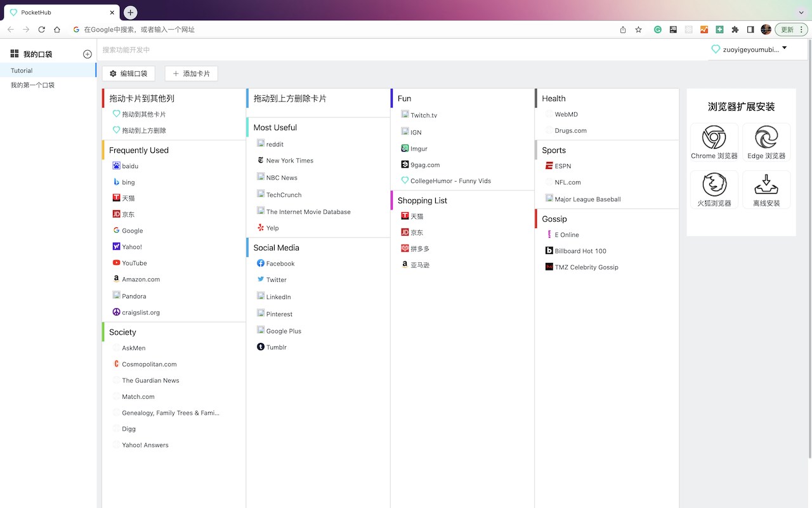This screenshot has width=812, height=508.
Task: Click the bing logo icon
Action: (116, 182)
